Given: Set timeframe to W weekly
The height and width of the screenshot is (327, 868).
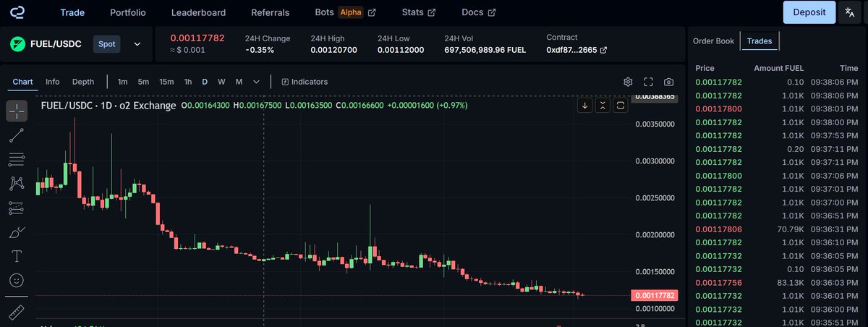Looking at the screenshot, I should 221,82.
